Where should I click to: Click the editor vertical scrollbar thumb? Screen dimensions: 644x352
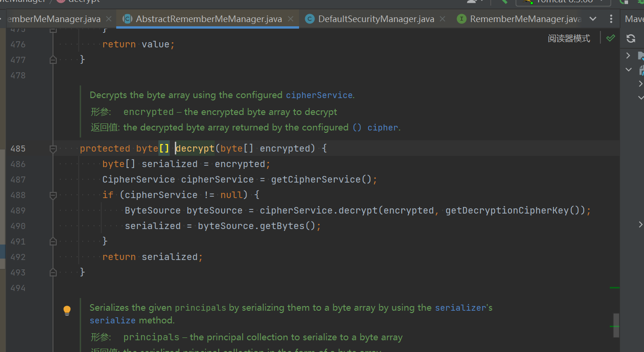point(616,325)
